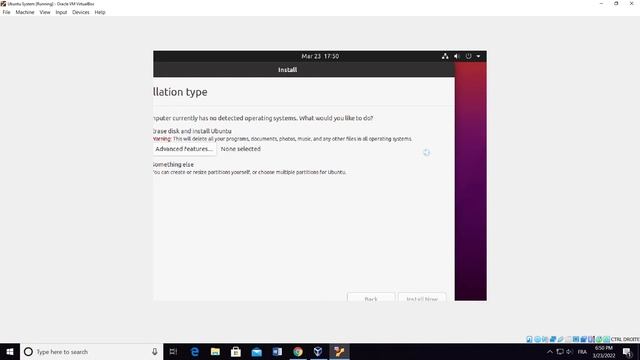This screenshot has height=360, width=640.
Task: Click VirtualBox display status icon
Action: (576, 339)
